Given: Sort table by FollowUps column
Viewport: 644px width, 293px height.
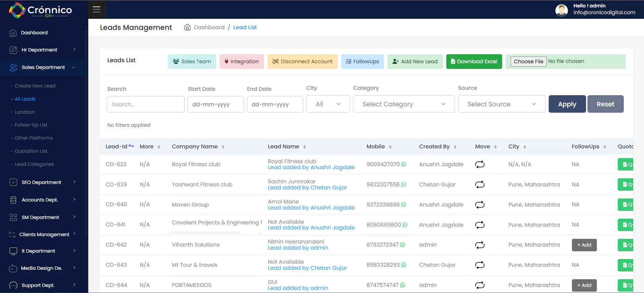Looking at the screenshot, I should click(589, 147).
